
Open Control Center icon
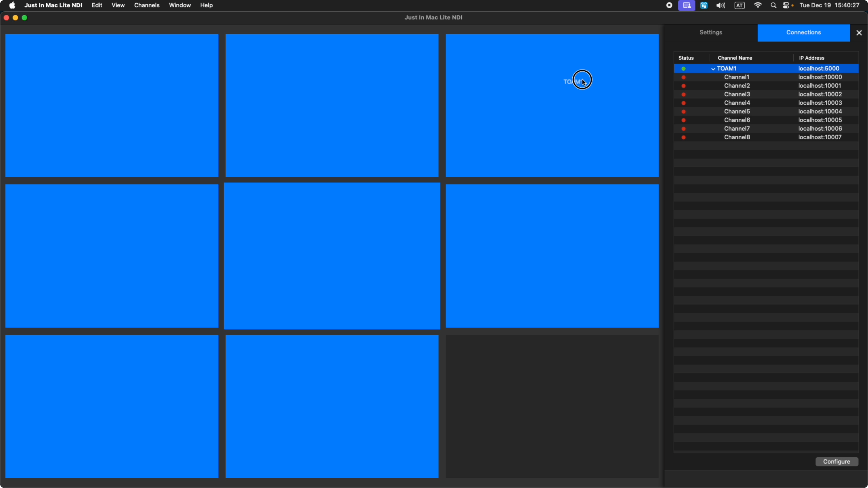click(x=786, y=5)
